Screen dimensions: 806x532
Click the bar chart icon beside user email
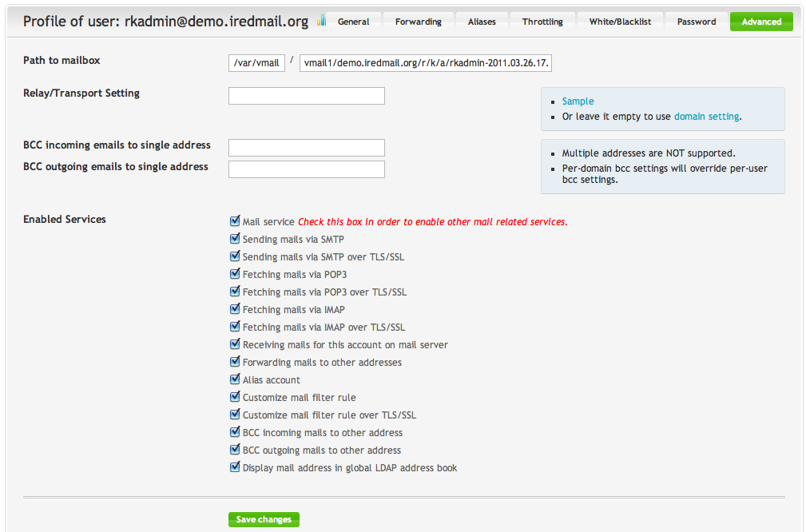click(321, 21)
